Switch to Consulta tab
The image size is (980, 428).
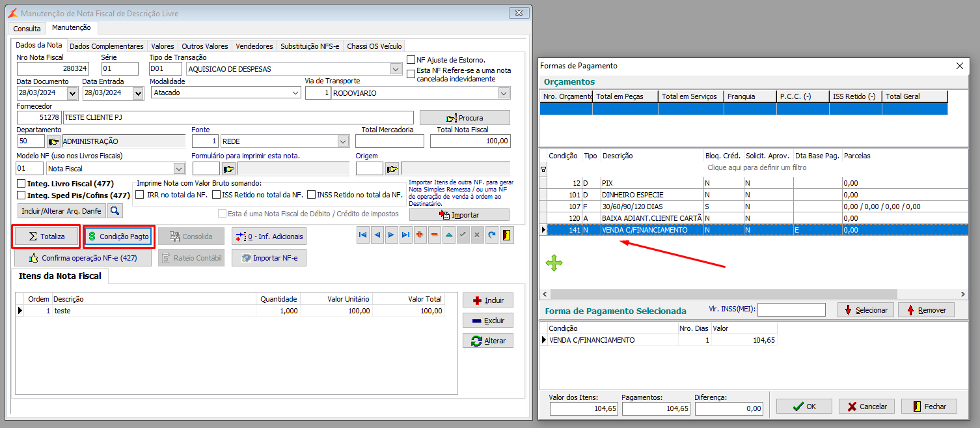click(x=27, y=29)
